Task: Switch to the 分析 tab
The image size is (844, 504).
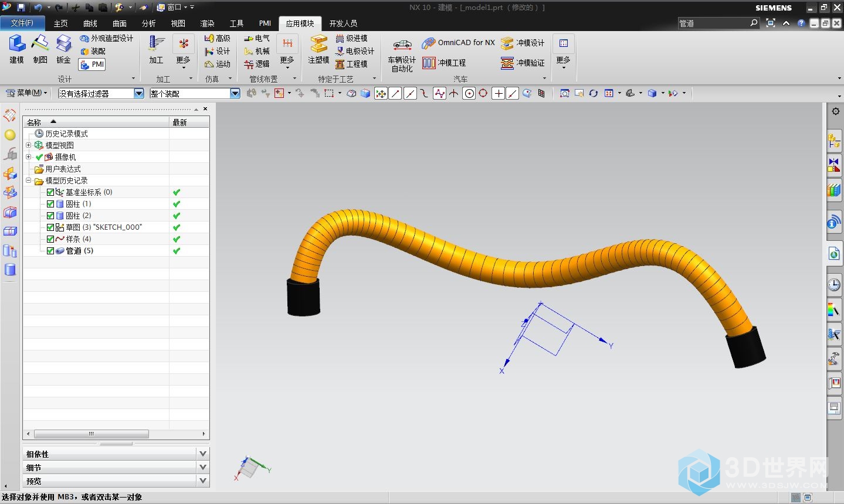Action: (x=149, y=23)
